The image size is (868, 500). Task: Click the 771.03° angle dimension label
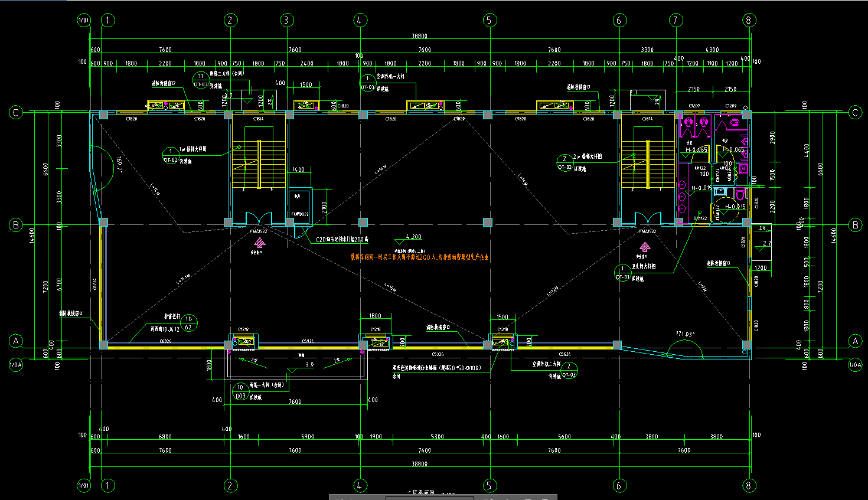pyautogui.click(x=684, y=334)
